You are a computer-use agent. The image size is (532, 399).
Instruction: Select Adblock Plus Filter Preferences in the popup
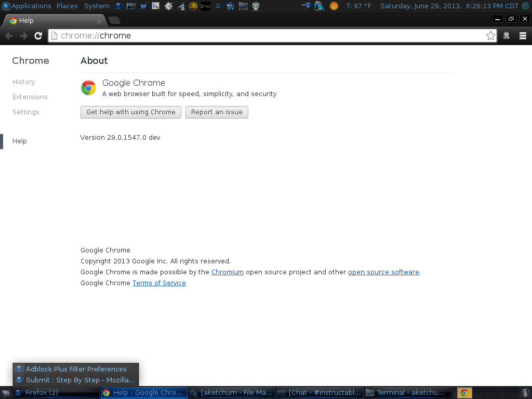click(x=75, y=369)
